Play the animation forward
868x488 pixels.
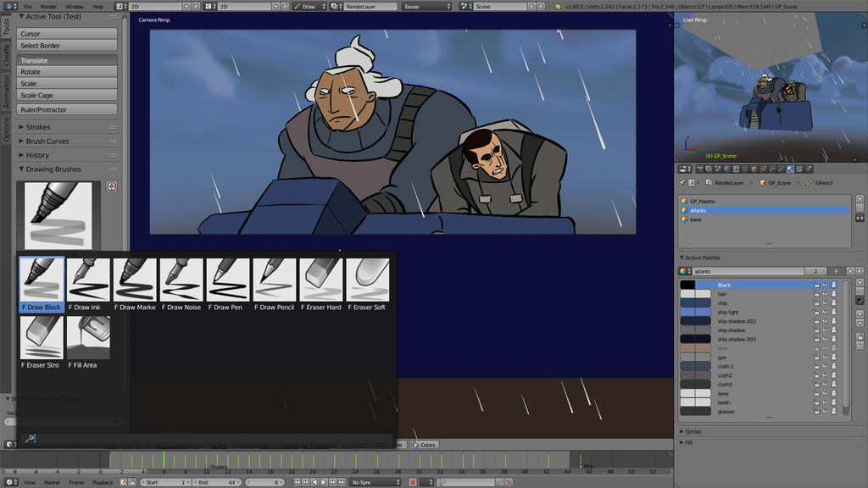[x=324, y=482]
